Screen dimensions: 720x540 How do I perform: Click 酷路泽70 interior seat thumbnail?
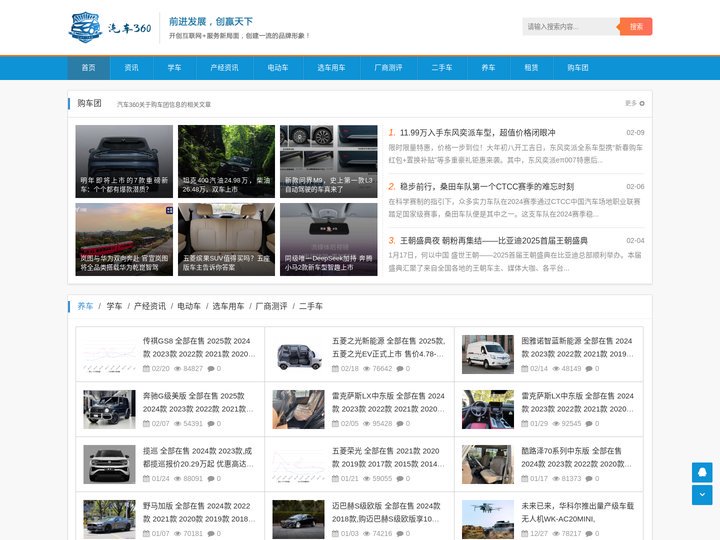(x=488, y=464)
